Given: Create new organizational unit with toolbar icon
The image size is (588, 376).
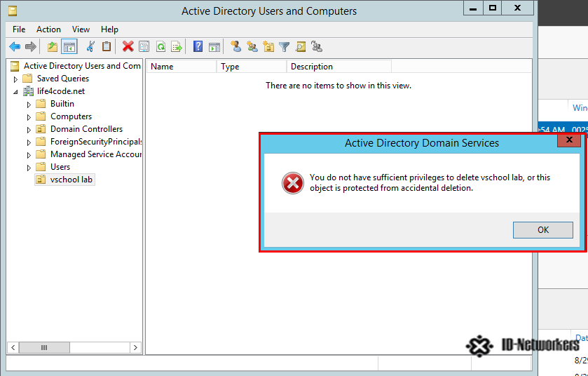Looking at the screenshot, I should click(268, 46).
